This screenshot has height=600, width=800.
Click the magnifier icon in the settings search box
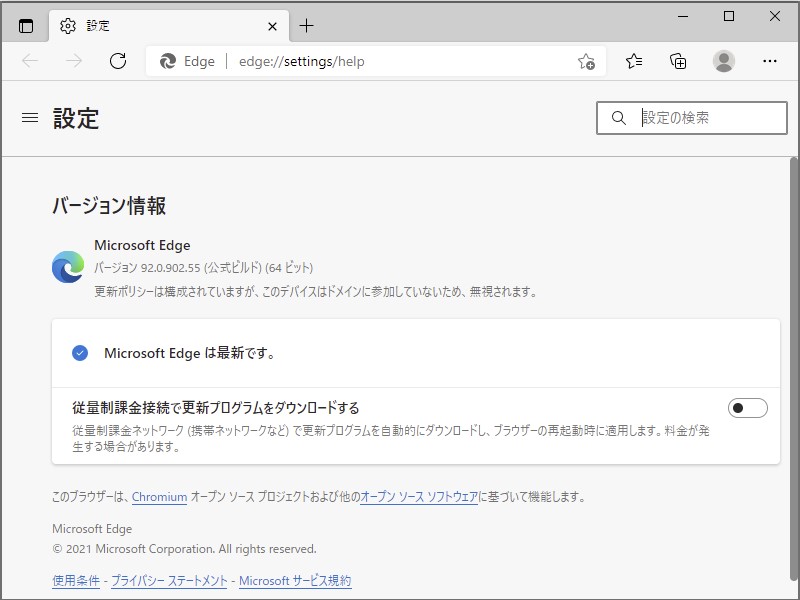click(x=618, y=118)
